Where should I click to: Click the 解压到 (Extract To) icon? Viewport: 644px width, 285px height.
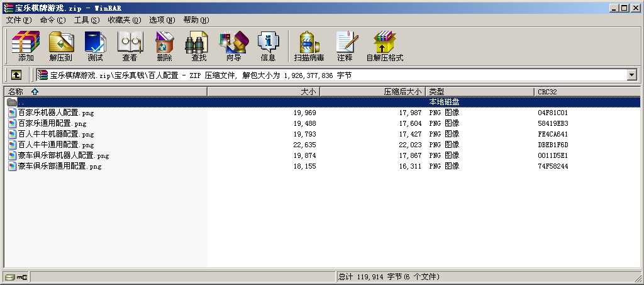click(x=61, y=46)
